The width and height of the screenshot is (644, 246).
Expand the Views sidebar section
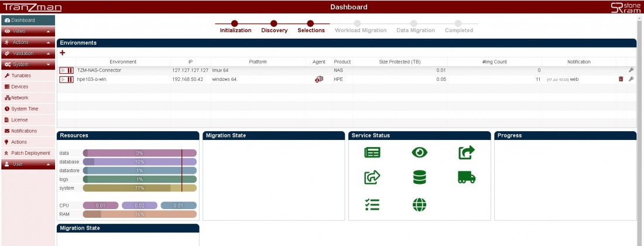click(28, 31)
